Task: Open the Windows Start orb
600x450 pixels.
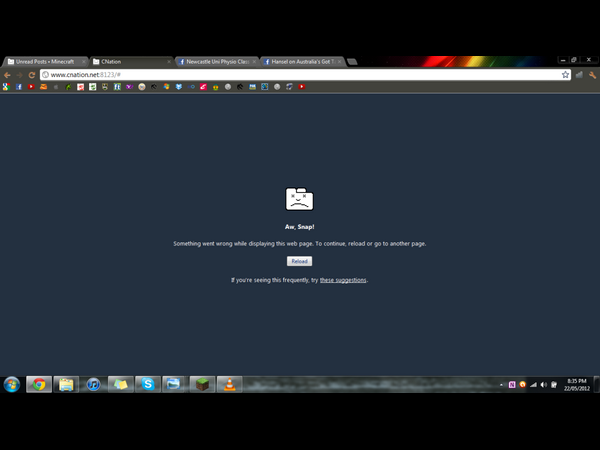Action: click(12, 384)
